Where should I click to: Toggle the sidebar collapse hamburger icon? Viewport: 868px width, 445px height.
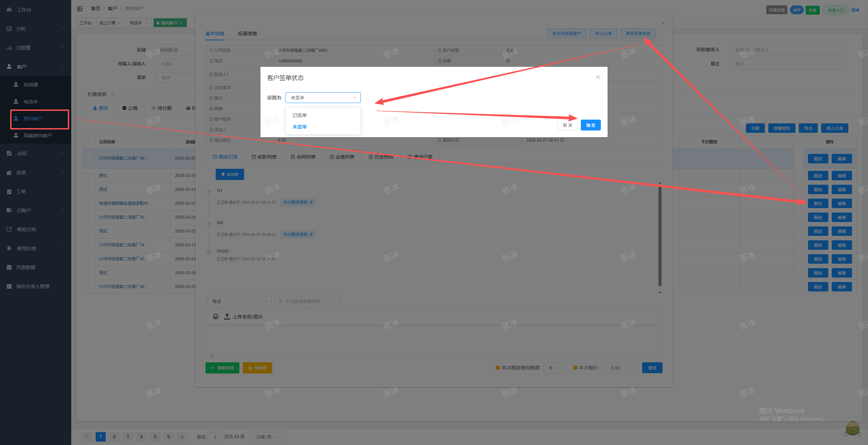tap(80, 8)
